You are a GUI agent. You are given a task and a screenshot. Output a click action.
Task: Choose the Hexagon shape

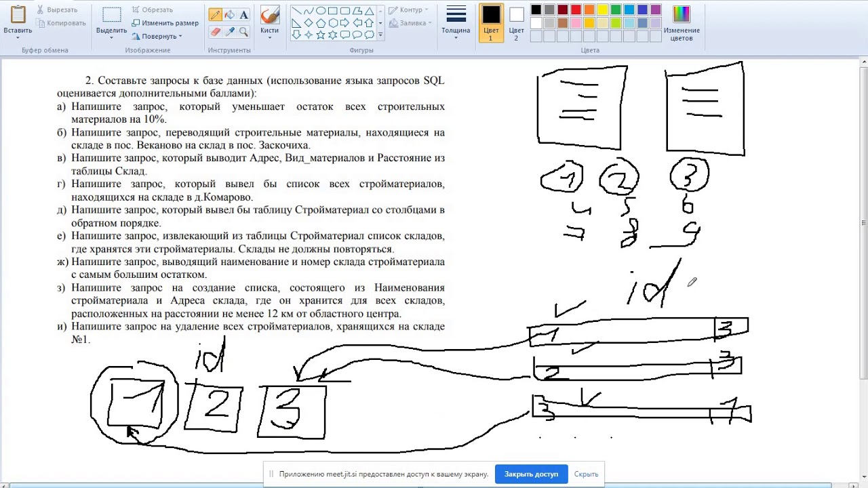332,23
